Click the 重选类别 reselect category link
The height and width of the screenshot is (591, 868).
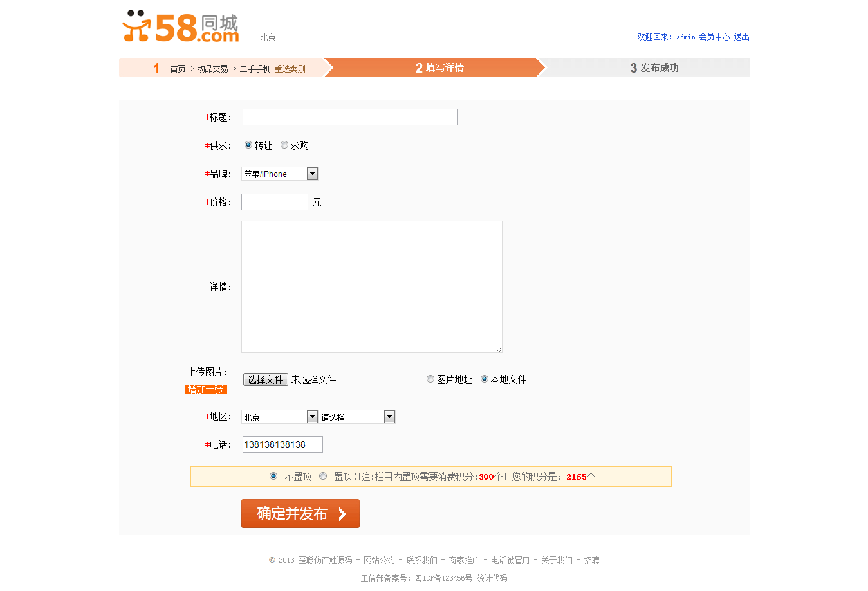pyautogui.click(x=290, y=69)
